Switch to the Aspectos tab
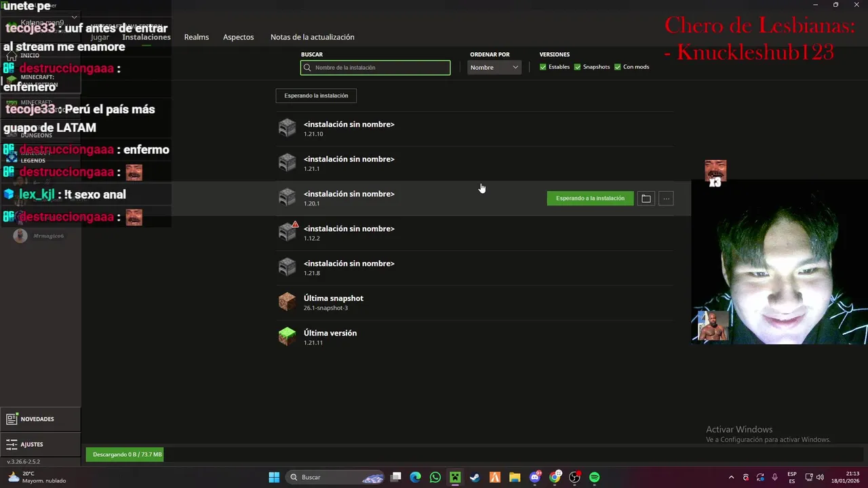Screen dimensions: 868x488 239,37
